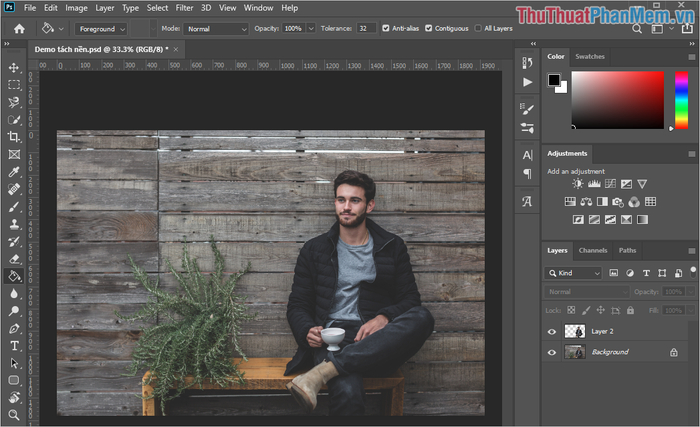This screenshot has width=700, height=427.
Task: Open the Opacity slider dropdown arrow
Action: [x=311, y=28]
